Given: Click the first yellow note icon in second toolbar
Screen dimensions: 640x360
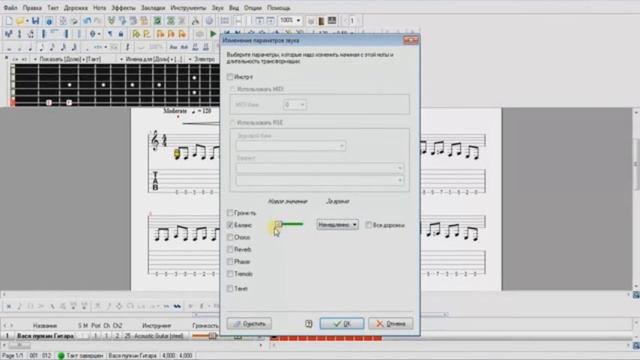Looking at the screenshot, I should click(136, 34).
